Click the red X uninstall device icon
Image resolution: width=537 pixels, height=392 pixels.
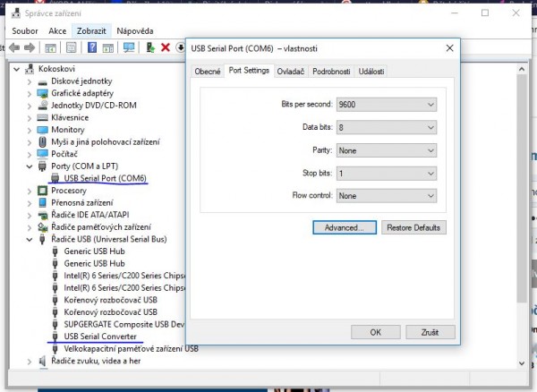(x=165, y=47)
